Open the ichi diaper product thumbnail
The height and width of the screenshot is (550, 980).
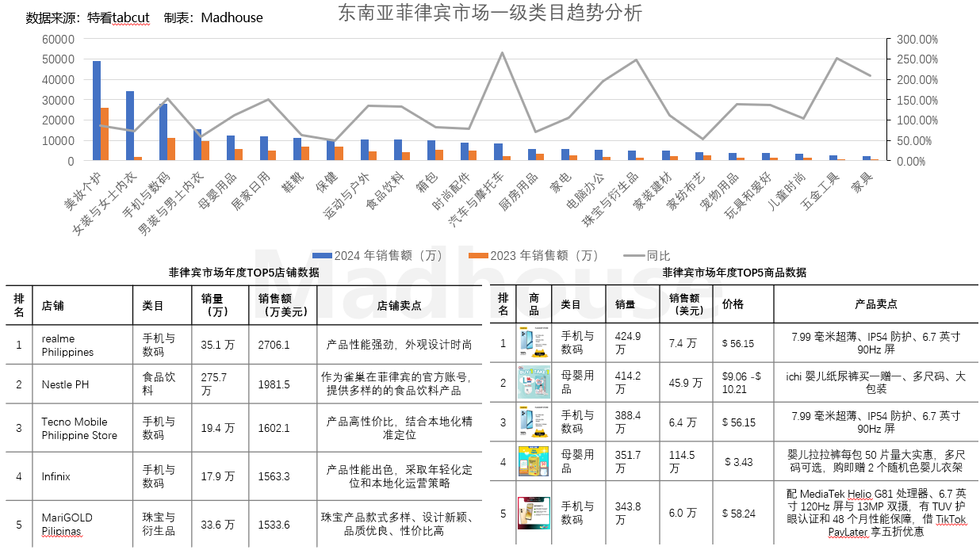tap(534, 382)
